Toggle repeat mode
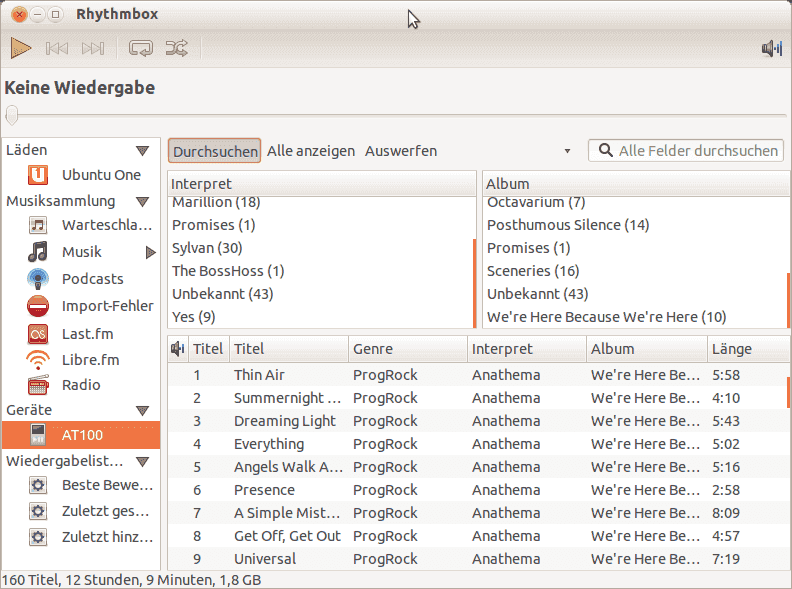 (141, 48)
